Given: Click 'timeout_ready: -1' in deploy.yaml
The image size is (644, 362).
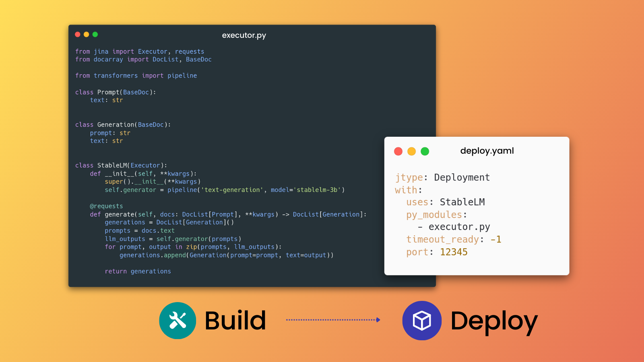Looking at the screenshot, I should click(454, 239).
